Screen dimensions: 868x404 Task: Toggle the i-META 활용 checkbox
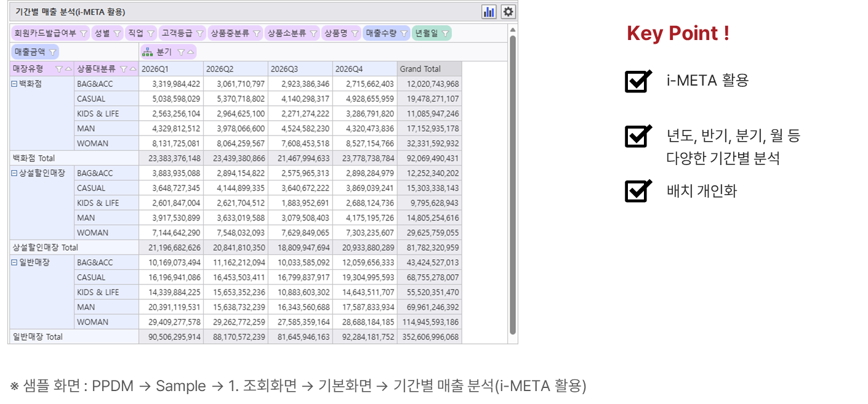638,81
